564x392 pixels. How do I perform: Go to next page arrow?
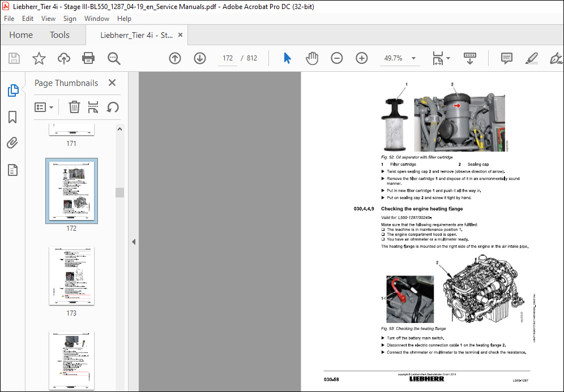click(x=200, y=58)
